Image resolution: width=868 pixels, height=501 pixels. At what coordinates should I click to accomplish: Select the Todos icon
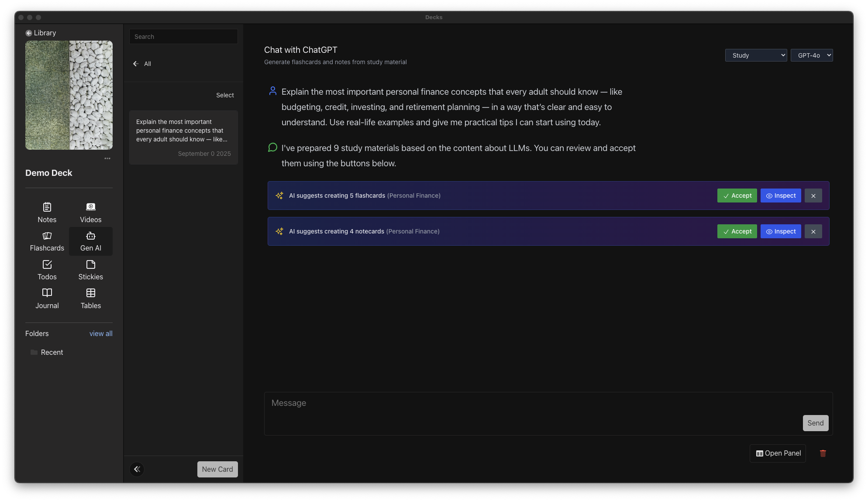point(47,269)
